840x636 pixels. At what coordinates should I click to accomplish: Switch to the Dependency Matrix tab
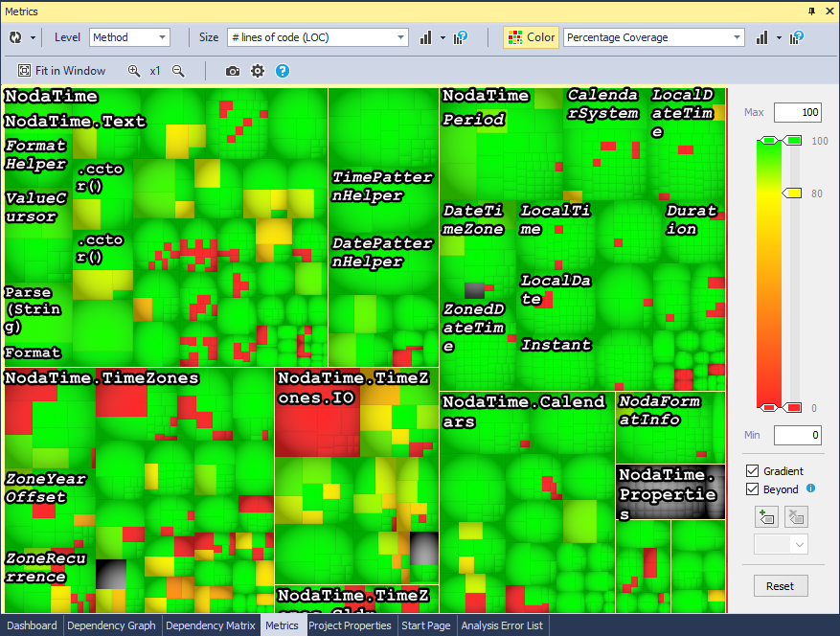(211, 625)
